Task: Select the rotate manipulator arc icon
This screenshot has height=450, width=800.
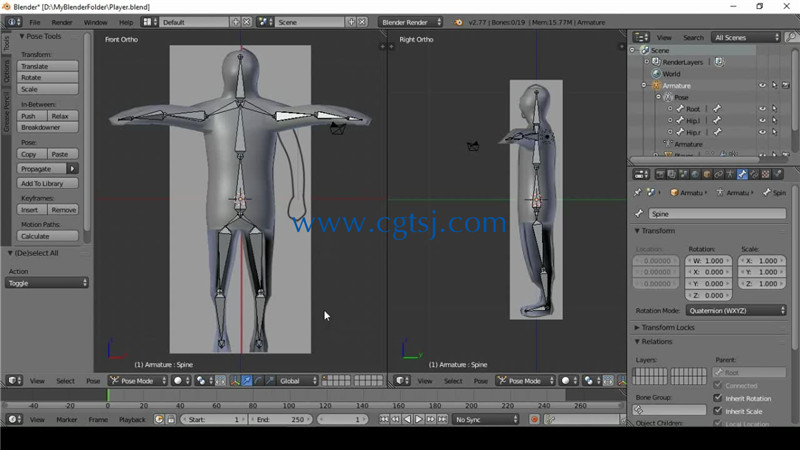Action: coord(259,381)
